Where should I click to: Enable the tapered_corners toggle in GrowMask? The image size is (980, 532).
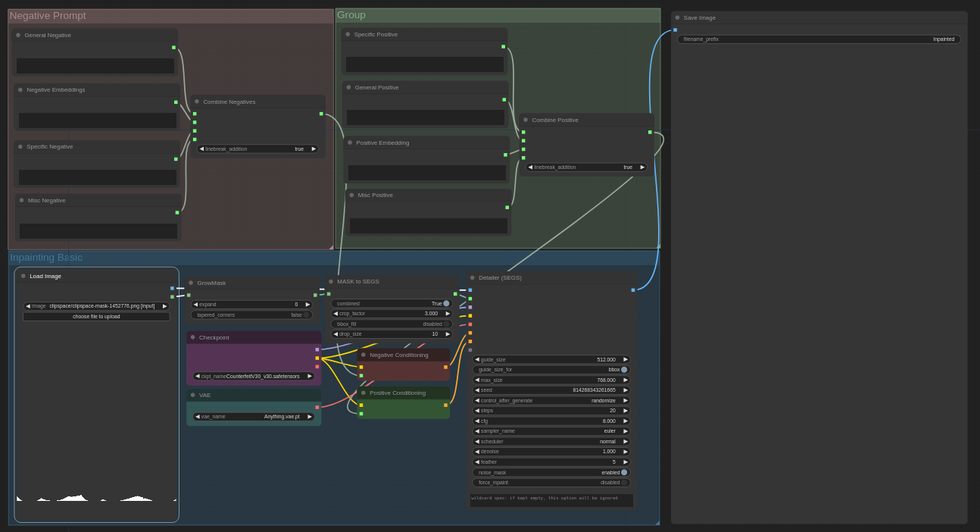tap(306, 315)
